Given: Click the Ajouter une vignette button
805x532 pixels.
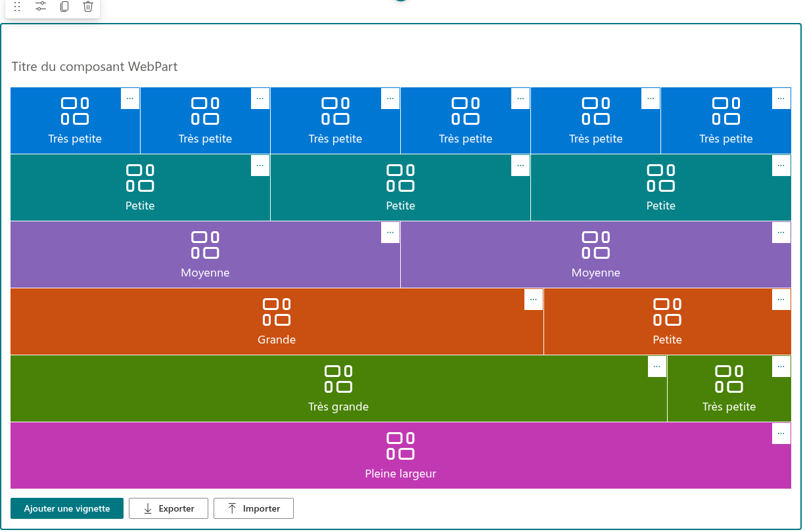Looking at the screenshot, I should [67, 508].
